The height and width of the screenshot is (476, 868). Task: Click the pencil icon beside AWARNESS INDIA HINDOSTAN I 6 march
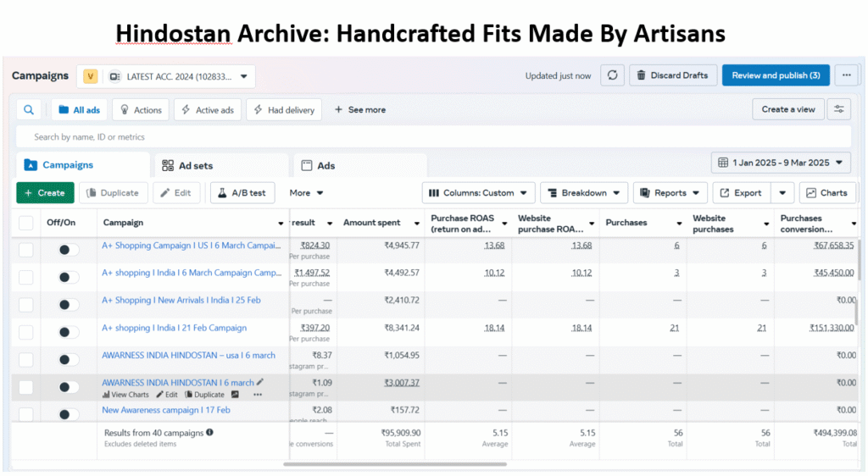(x=260, y=381)
